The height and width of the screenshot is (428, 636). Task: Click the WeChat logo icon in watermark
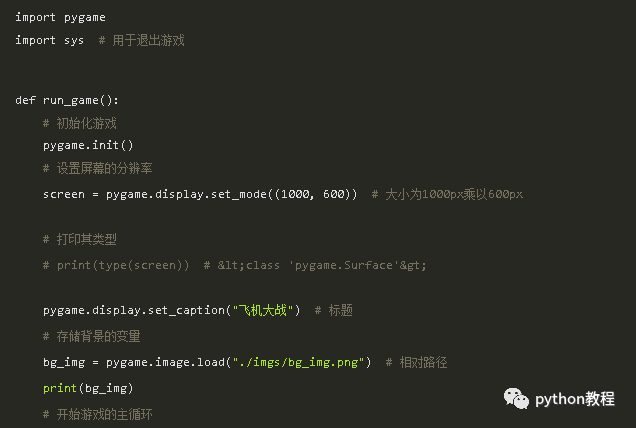516,398
